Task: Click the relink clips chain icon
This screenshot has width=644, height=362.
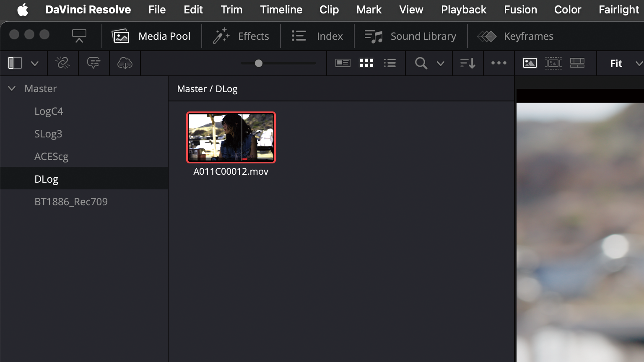Action: [63, 63]
